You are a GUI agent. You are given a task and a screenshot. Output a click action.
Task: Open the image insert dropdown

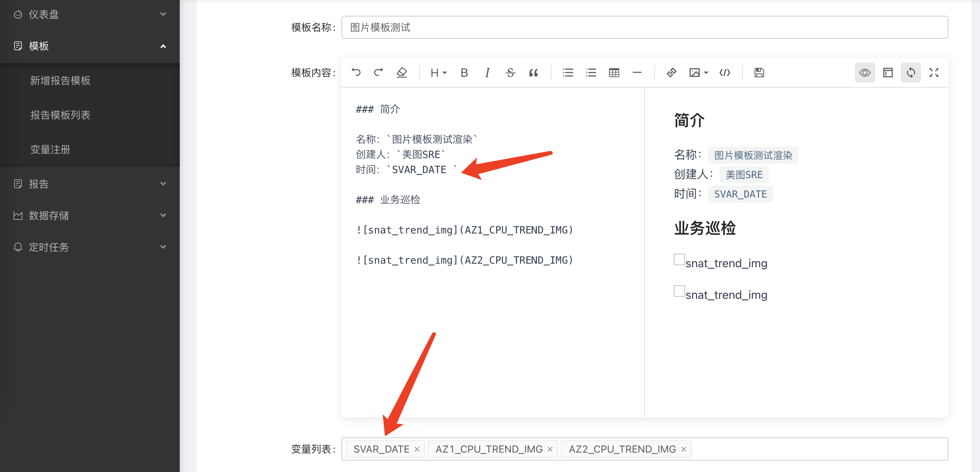tap(698, 72)
